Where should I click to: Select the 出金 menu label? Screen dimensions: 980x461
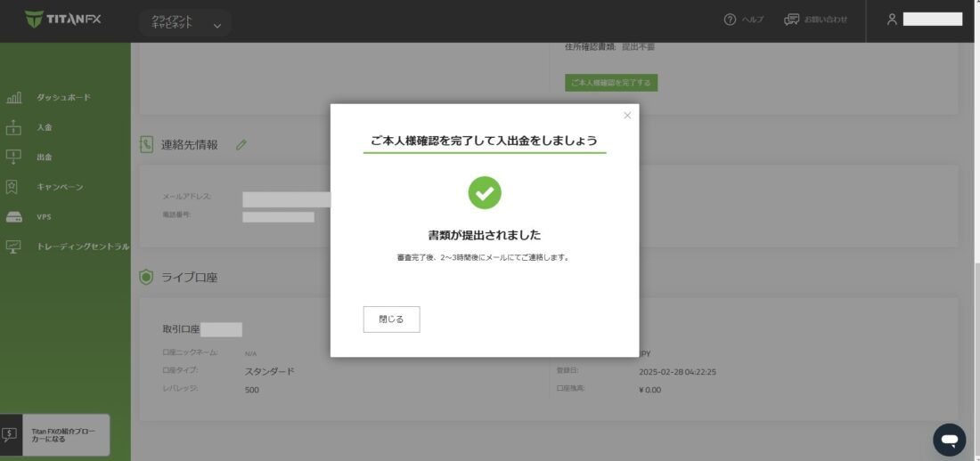pyautogui.click(x=45, y=158)
